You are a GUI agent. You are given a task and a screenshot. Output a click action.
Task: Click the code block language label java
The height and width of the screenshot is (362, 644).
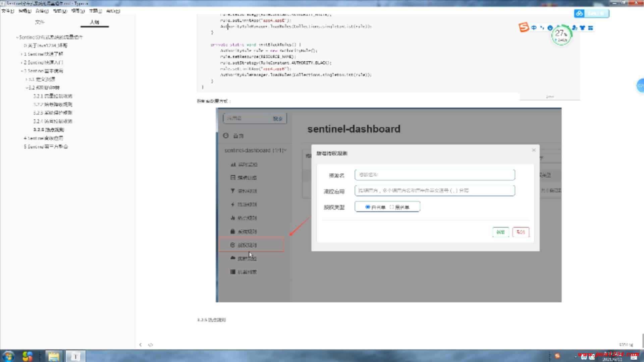coord(550,97)
